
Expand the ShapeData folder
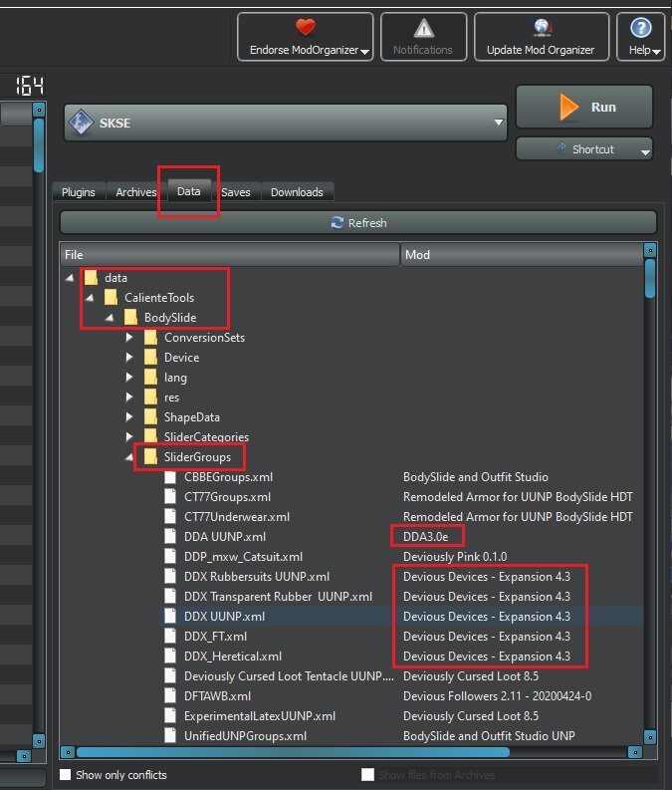pos(129,417)
